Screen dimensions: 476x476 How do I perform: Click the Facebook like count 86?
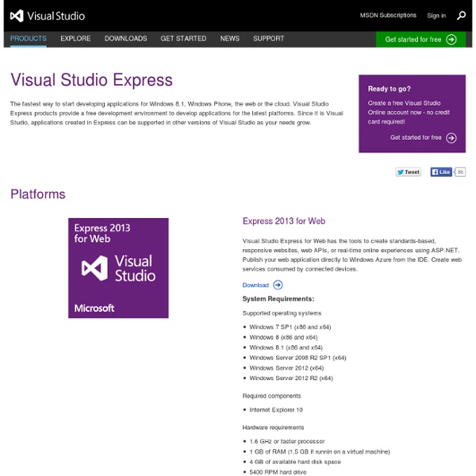[x=460, y=172]
